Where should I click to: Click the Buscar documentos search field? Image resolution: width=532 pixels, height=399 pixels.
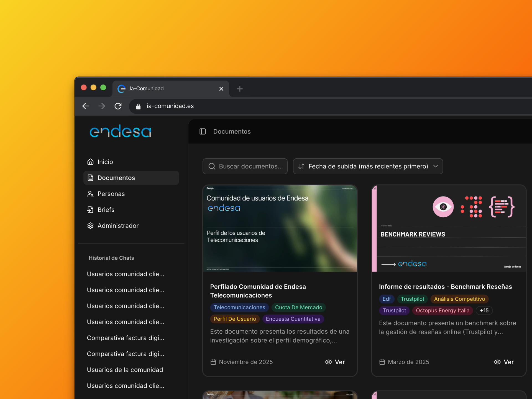point(245,166)
